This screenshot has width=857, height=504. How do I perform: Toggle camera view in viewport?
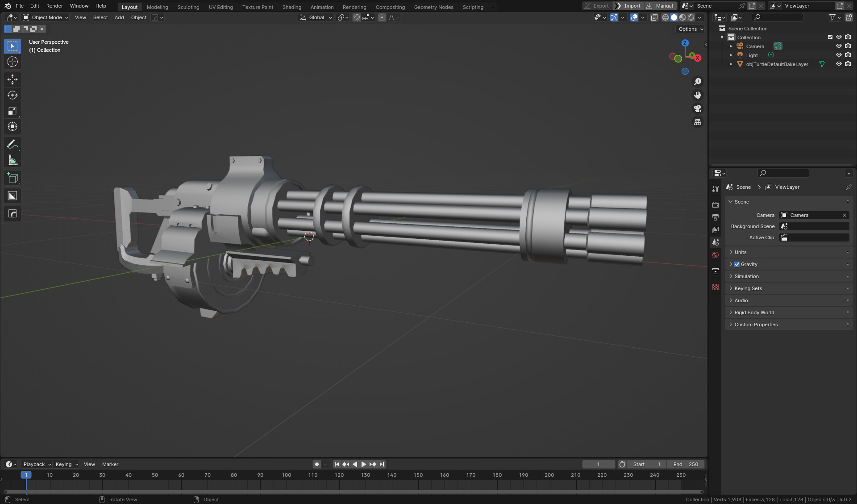click(x=697, y=108)
